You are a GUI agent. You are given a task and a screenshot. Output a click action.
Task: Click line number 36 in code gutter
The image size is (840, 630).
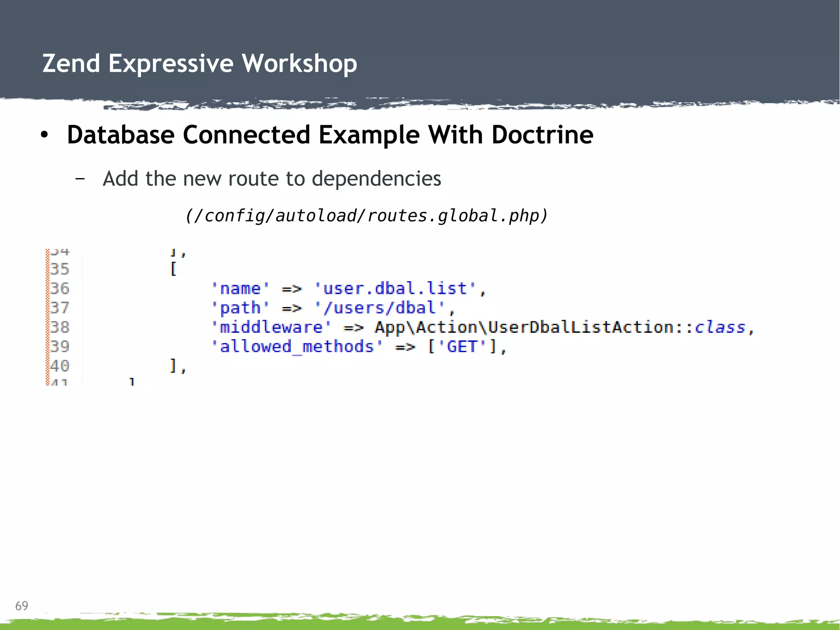[60, 289]
